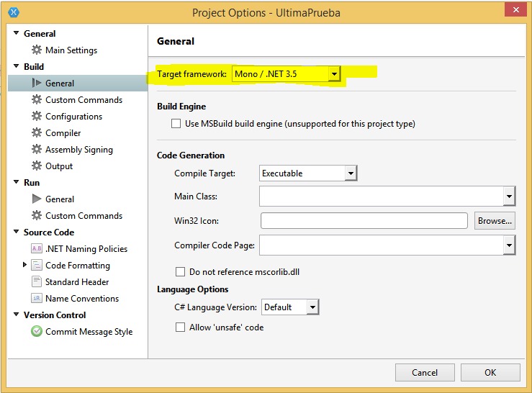Click the Compiler gear icon
This screenshot has width=532, height=393.
[37, 133]
